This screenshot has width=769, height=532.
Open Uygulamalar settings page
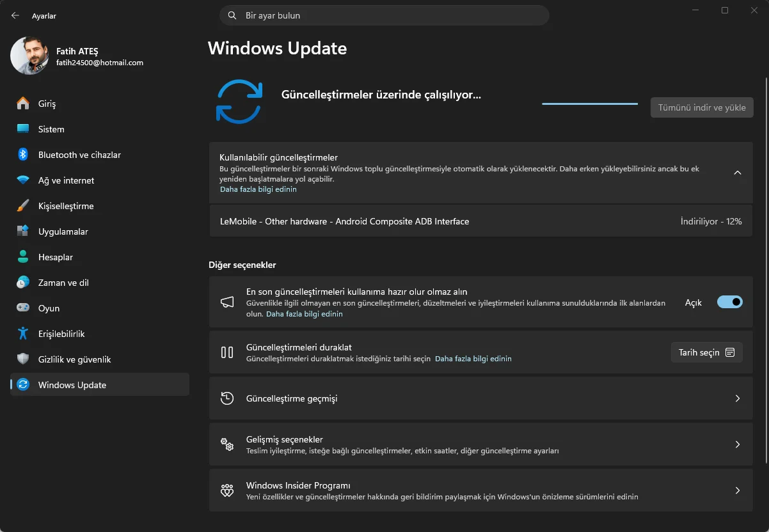pos(100,231)
